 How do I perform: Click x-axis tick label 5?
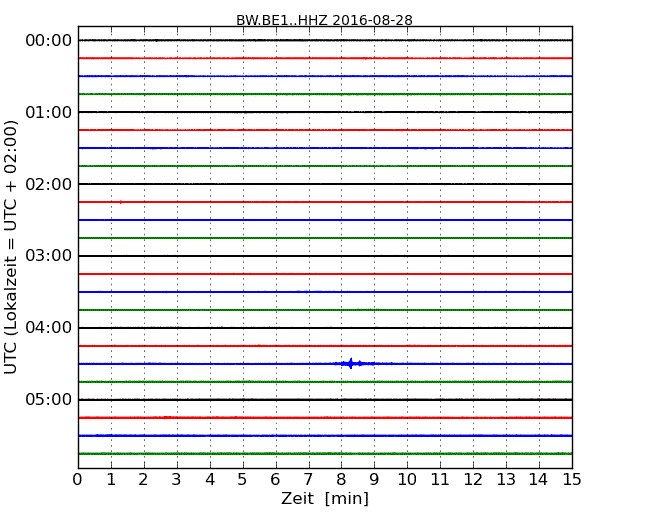coord(243,480)
